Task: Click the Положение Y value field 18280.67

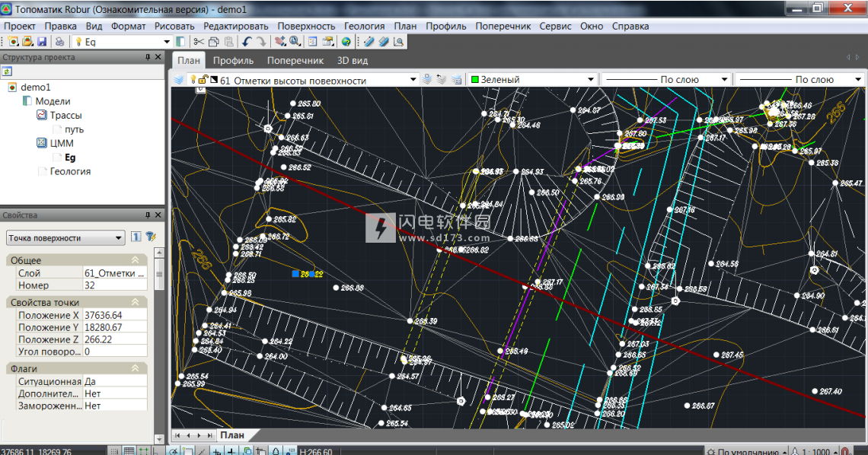Action: pos(114,327)
